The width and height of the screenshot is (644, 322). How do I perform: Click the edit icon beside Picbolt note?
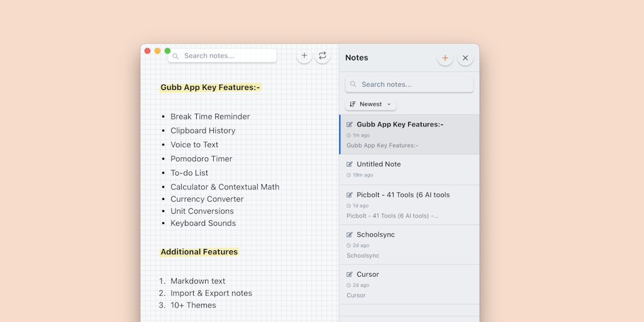click(x=350, y=195)
